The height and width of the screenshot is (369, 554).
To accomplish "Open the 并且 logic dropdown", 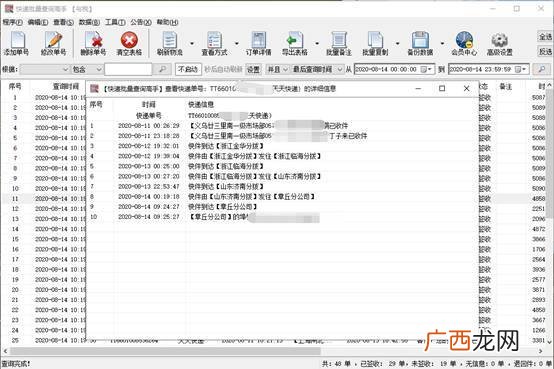I will pos(277,69).
